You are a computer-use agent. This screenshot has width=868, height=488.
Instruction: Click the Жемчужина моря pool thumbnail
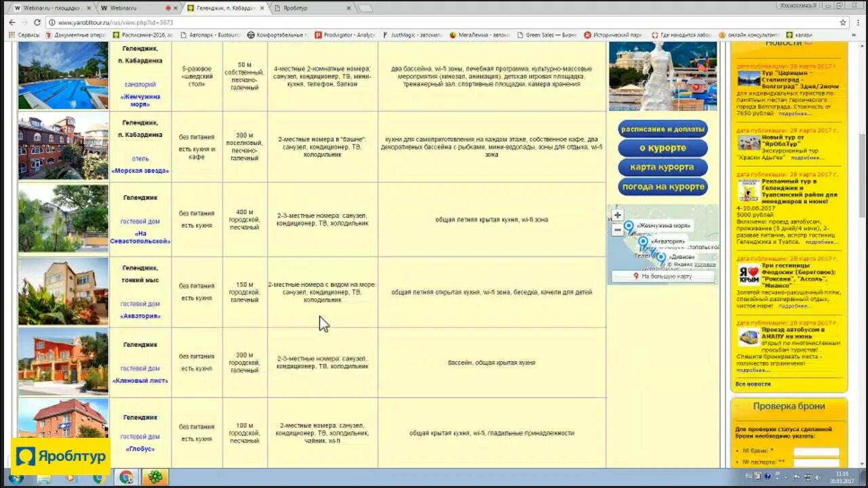(63, 76)
